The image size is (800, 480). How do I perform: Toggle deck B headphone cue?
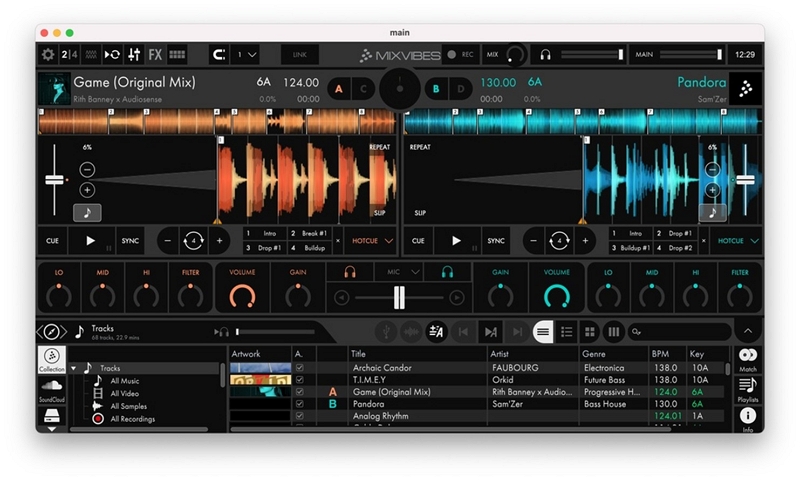(447, 272)
